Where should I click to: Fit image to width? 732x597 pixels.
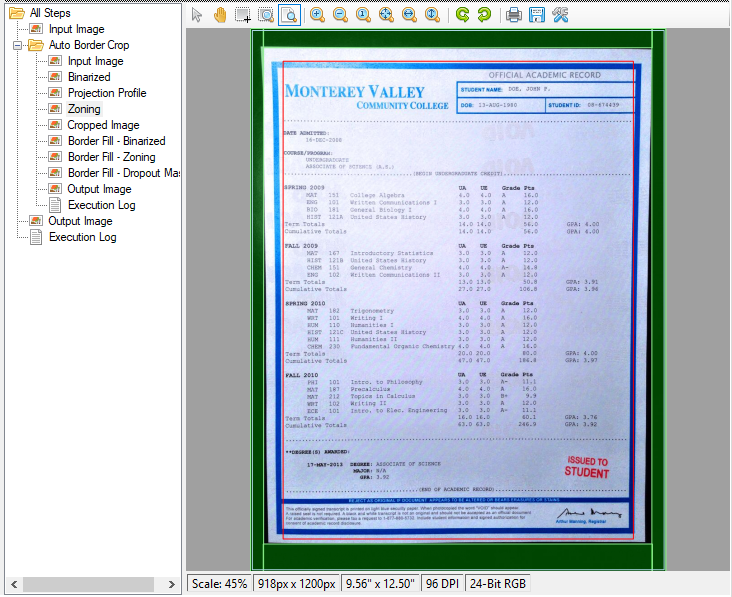click(409, 15)
